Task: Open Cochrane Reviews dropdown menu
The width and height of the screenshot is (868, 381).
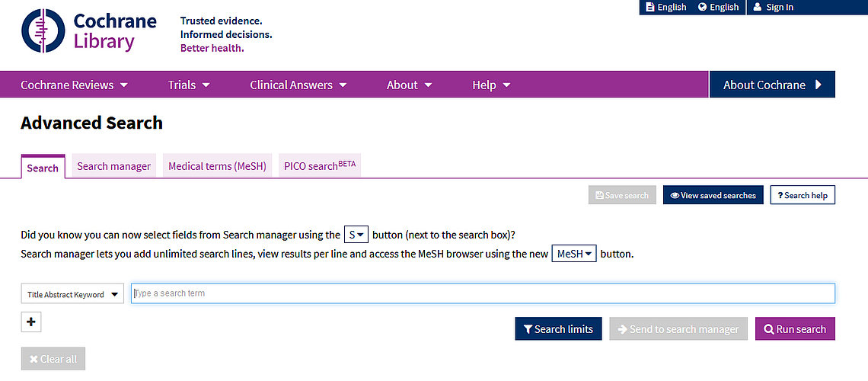Action: pos(74,85)
